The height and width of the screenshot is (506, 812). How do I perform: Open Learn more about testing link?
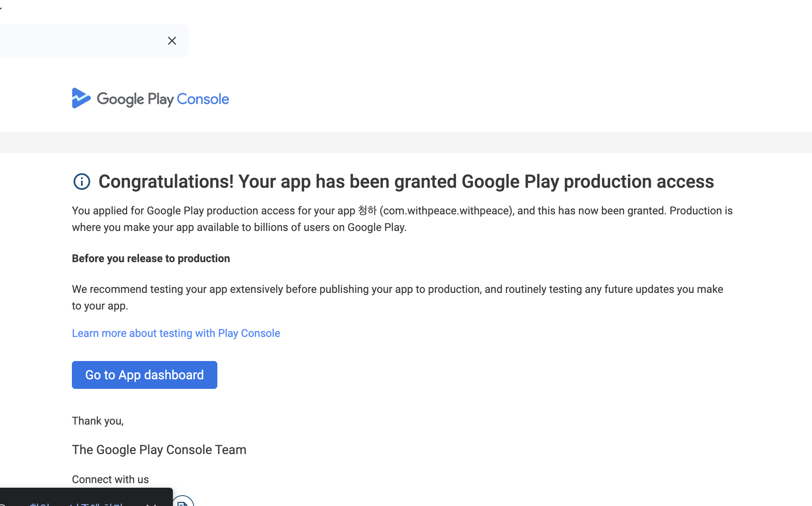tap(176, 333)
